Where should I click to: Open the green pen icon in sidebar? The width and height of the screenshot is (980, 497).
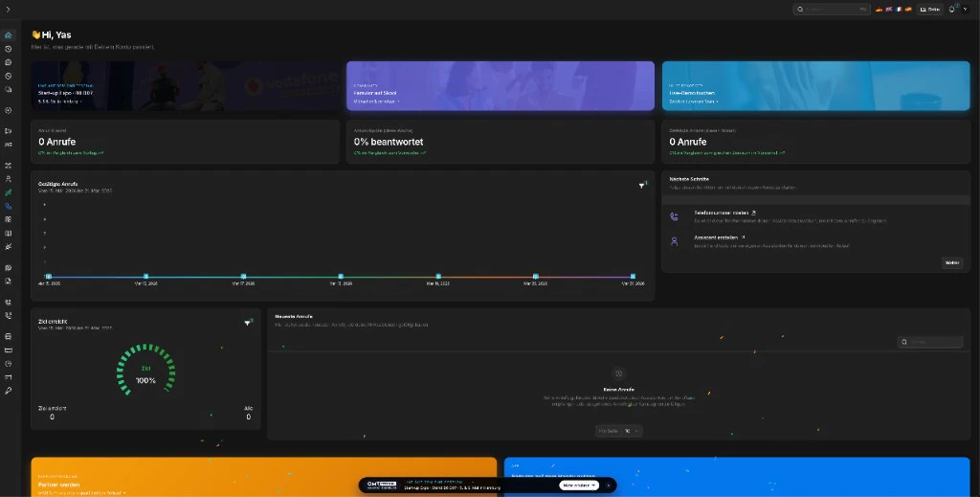coord(8,192)
